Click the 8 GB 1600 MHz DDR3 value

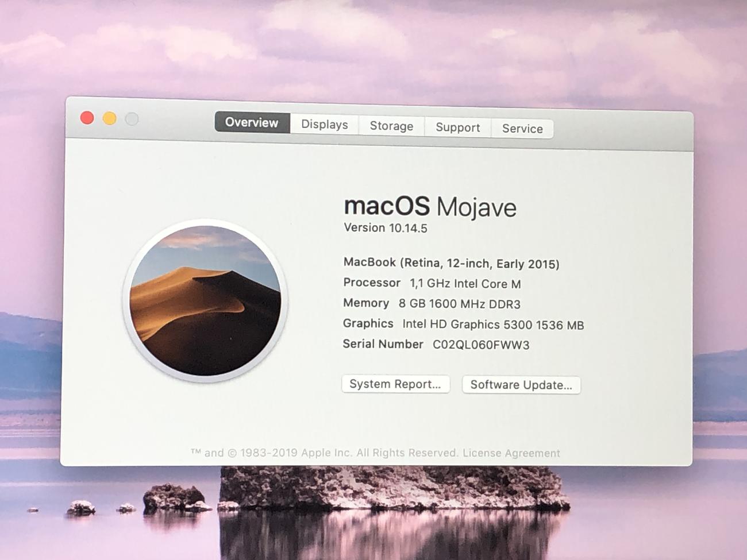click(460, 304)
